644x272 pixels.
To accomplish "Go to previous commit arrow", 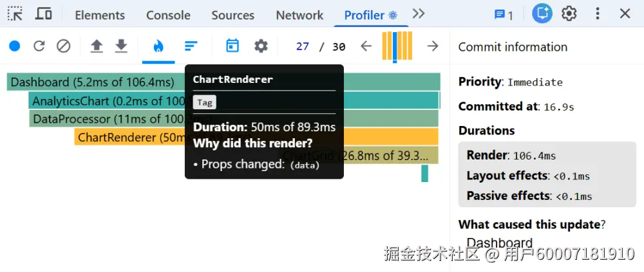I will [366, 46].
